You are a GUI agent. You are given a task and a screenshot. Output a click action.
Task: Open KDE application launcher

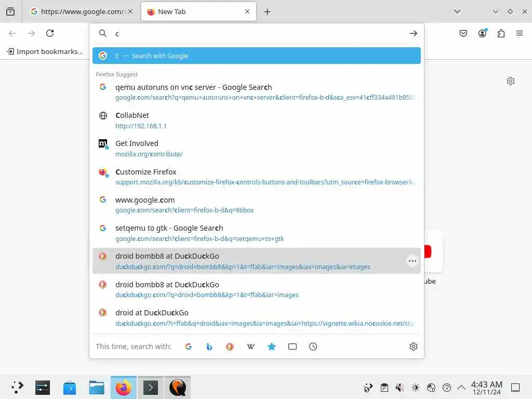[x=17, y=388]
